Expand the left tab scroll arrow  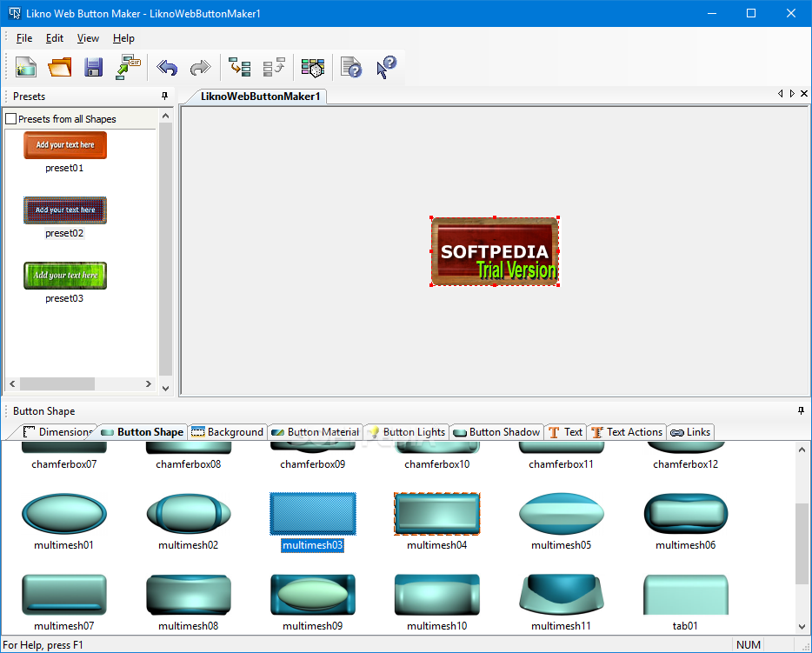(780, 93)
